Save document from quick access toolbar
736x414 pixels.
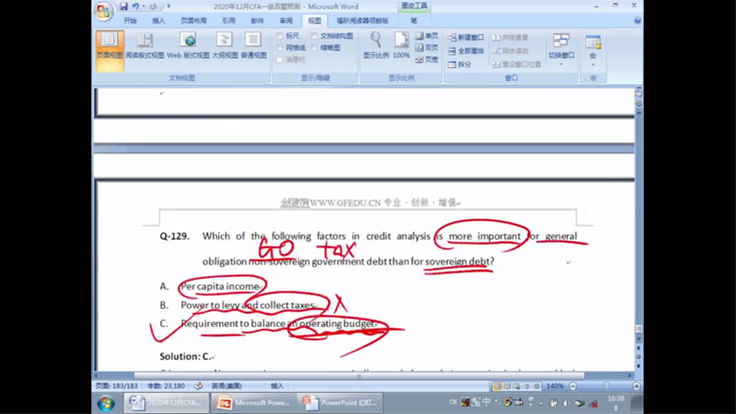(x=123, y=7)
